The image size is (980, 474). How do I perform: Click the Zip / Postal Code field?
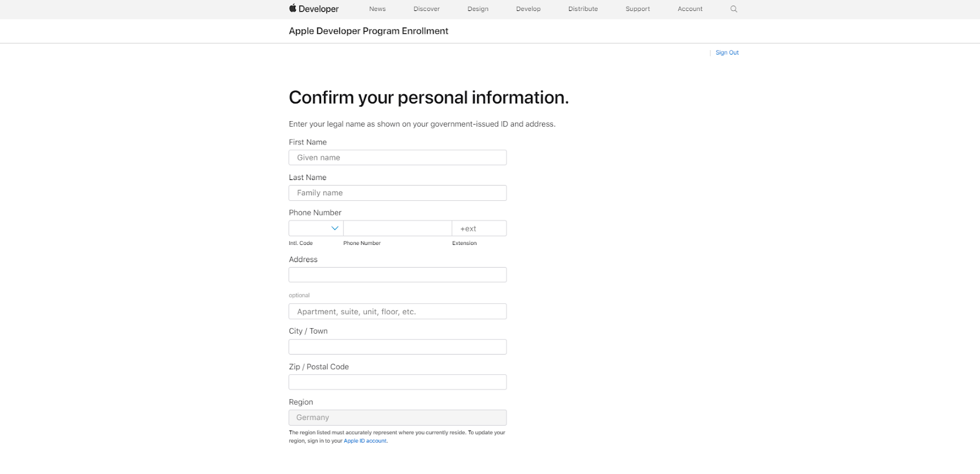coord(398,382)
